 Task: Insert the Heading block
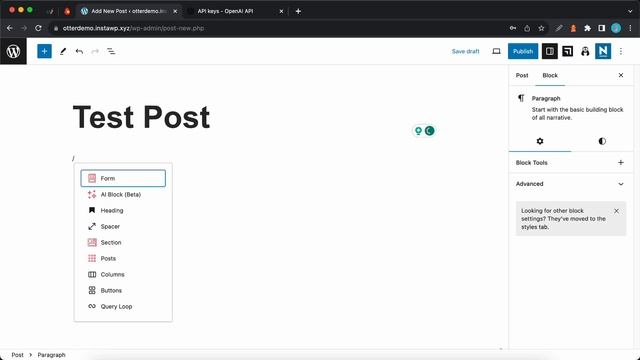tap(123, 211)
